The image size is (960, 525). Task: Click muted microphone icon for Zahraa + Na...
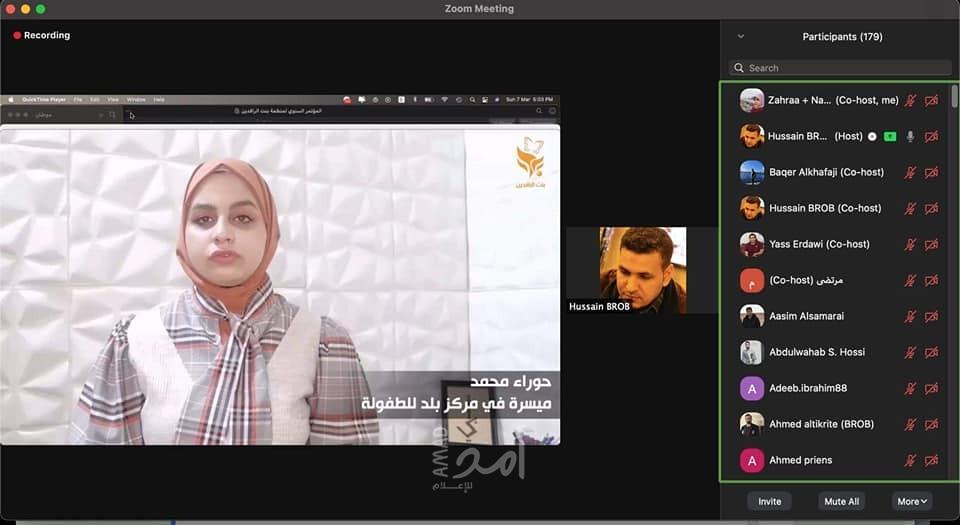pos(910,100)
